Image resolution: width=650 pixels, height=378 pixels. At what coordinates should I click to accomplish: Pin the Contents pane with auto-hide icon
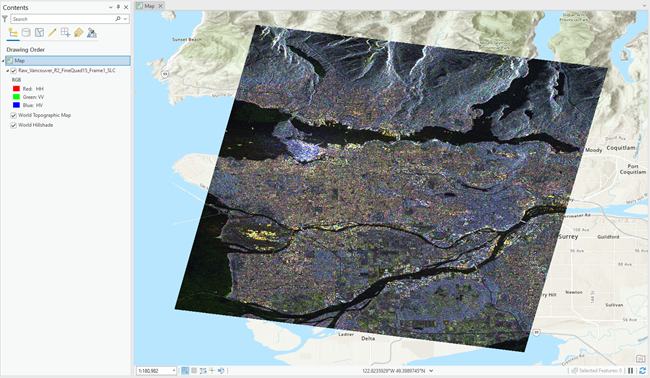[118, 7]
